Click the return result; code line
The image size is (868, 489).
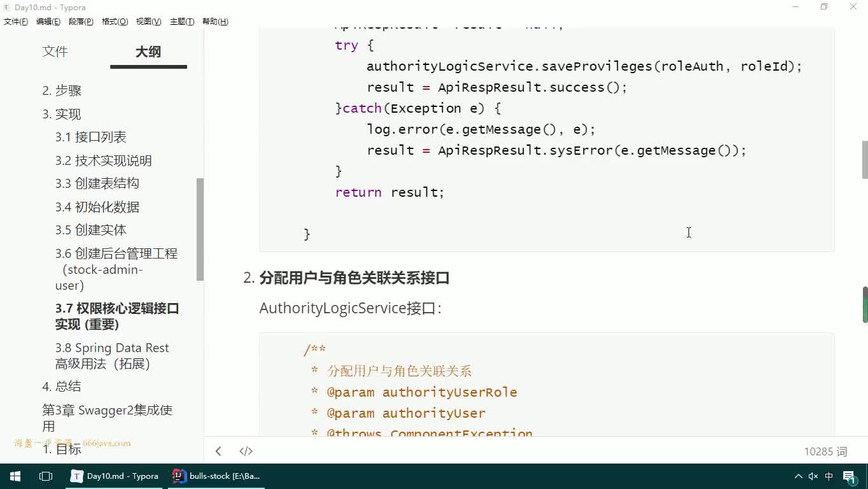click(x=389, y=192)
